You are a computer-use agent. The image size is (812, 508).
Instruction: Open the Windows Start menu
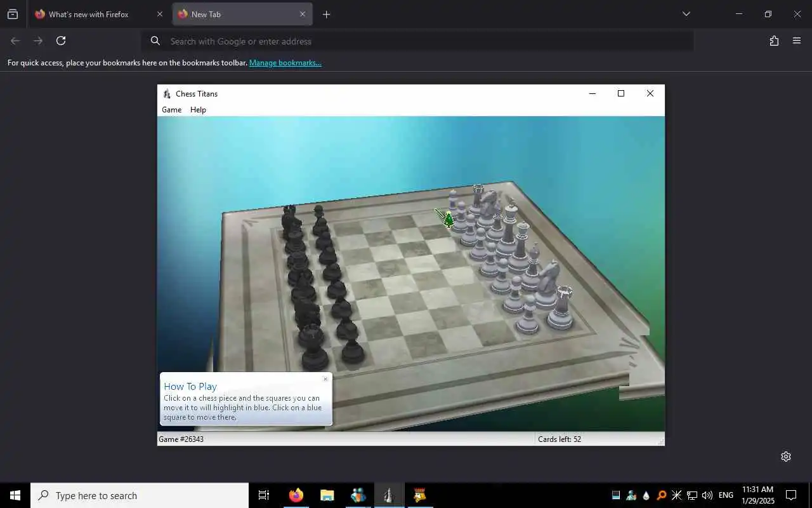15,495
